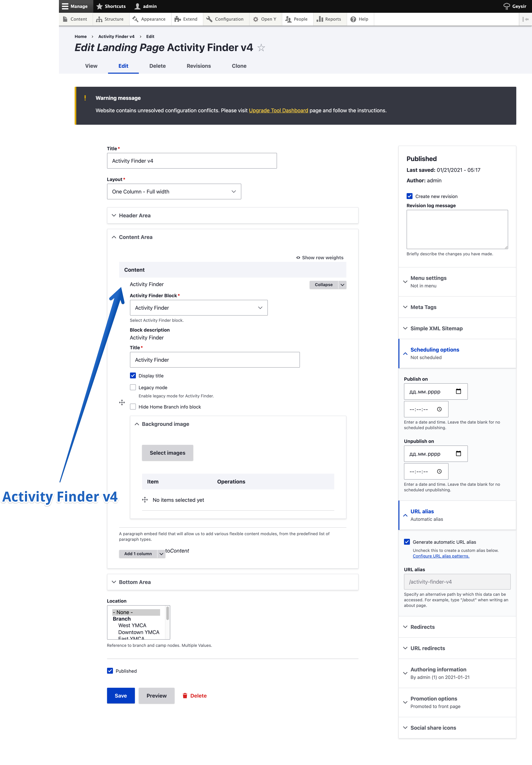Toggle Generate automatic URL alias checkbox

[407, 542]
